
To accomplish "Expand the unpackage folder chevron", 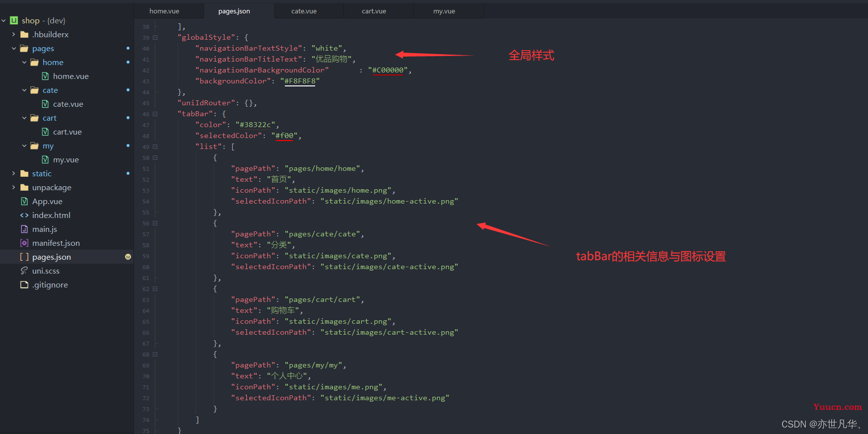I will [14, 187].
